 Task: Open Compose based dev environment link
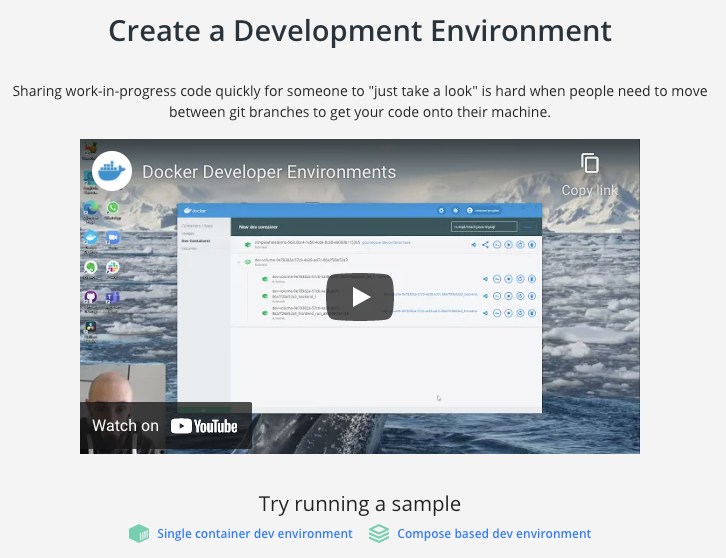pyautogui.click(x=494, y=533)
